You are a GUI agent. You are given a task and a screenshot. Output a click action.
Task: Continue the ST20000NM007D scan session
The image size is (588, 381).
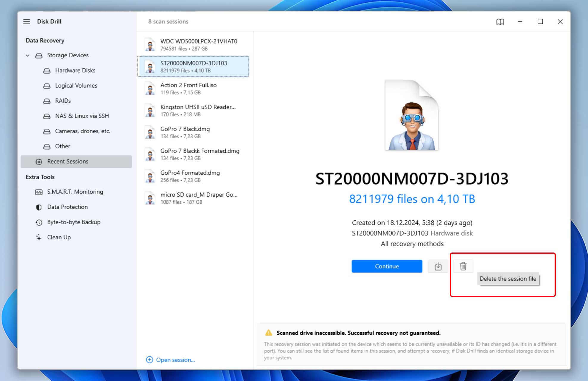[387, 266]
